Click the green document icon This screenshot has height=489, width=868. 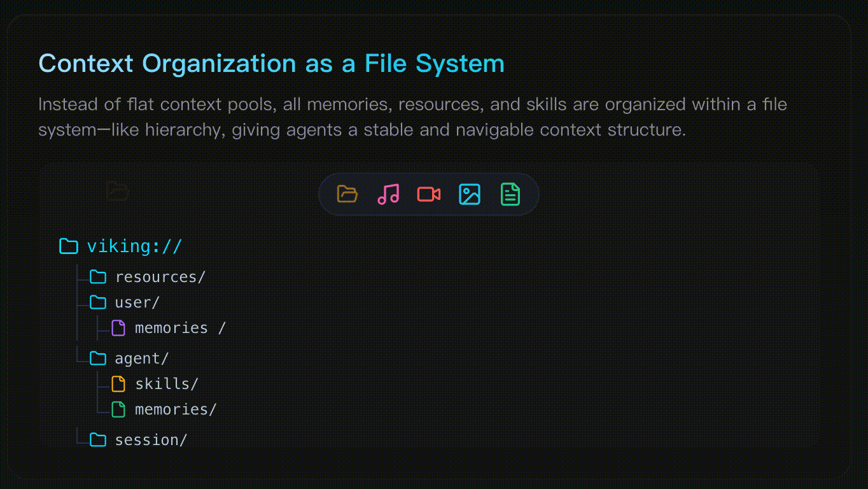pyautogui.click(x=510, y=194)
